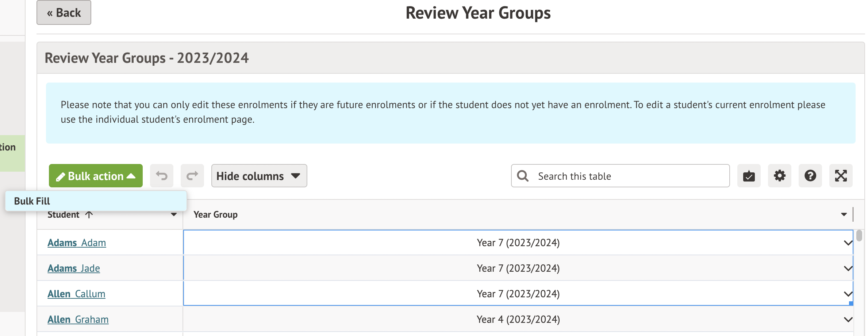Click the table vertical scrollbar
The width and height of the screenshot is (868, 336).
coord(859,236)
